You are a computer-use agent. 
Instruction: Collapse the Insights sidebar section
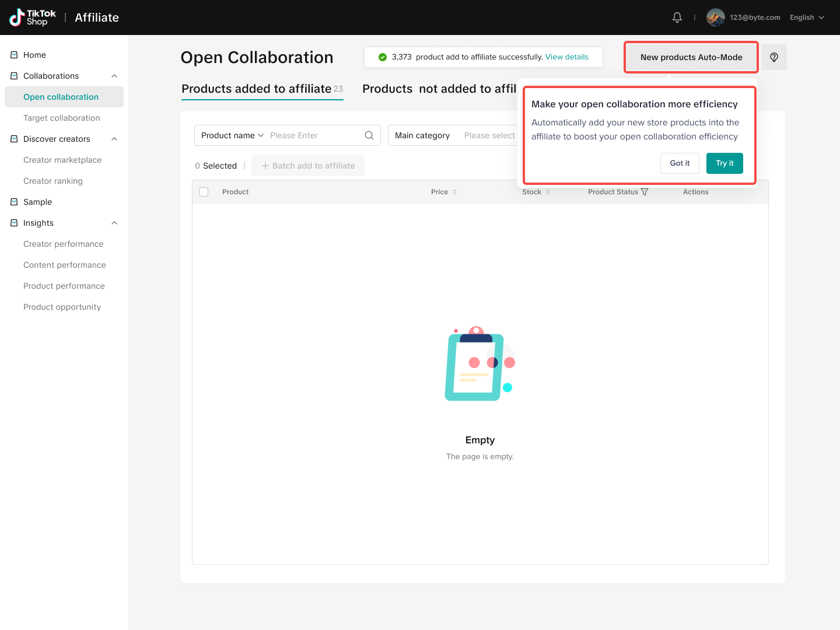pos(114,223)
